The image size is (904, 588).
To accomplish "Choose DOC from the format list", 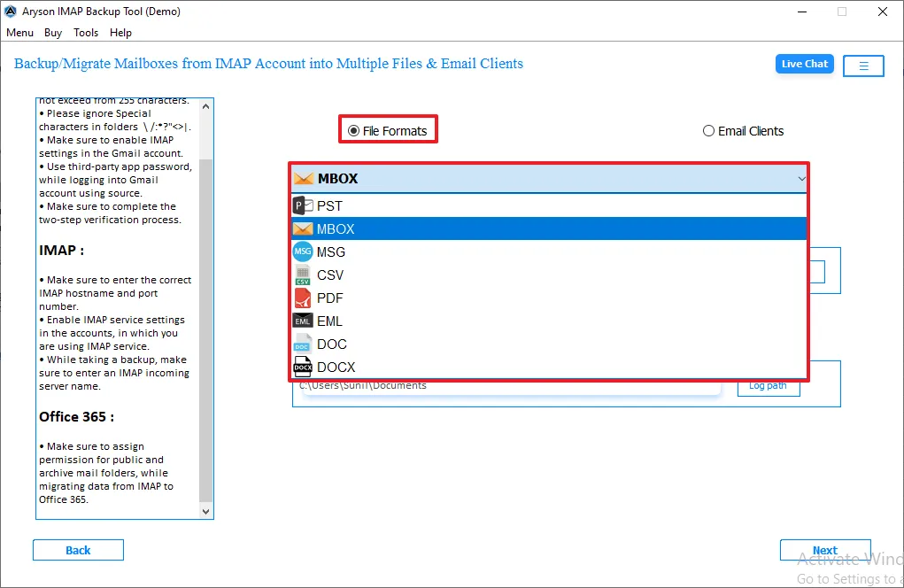I will (x=549, y=344).
